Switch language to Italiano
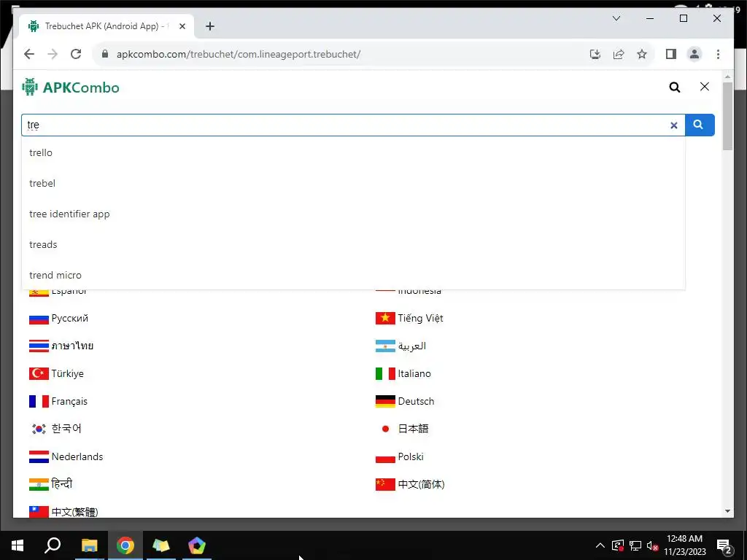The width and height of the screenshot is (747, 560). click(403, 373)
